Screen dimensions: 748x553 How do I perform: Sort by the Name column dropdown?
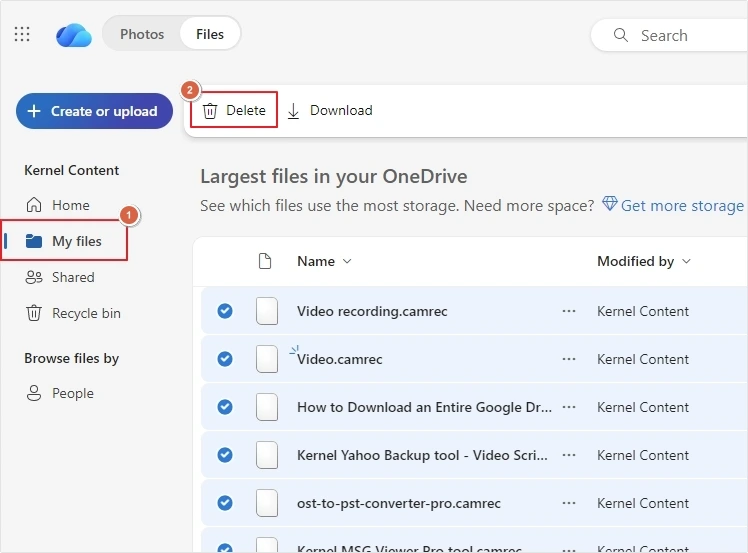click(324, 261)
